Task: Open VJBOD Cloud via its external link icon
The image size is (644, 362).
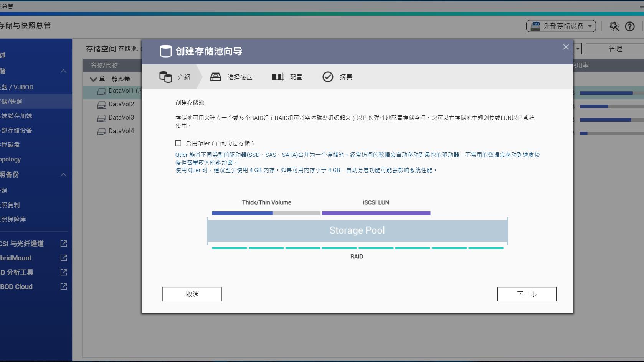Action: point(63,286)
